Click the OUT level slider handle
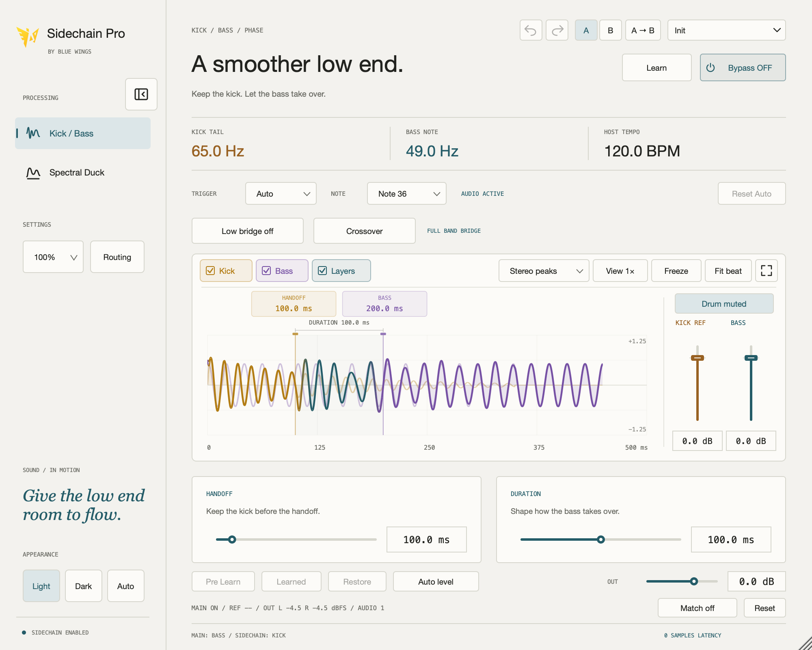This screenshot has height=650, width=812. [694, 581]
